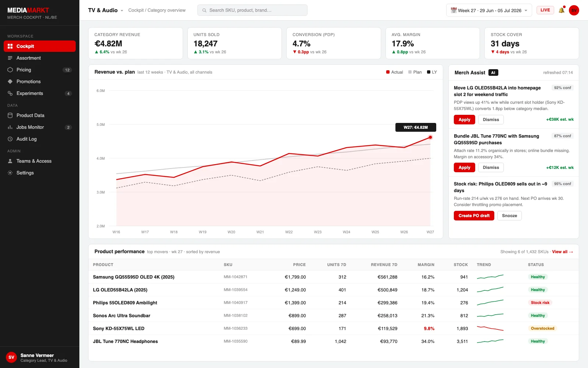This screenshot has width=588, height=368.
Task: Click JBL Tune 770NC Headphones product name
Action: pos(125,341)
